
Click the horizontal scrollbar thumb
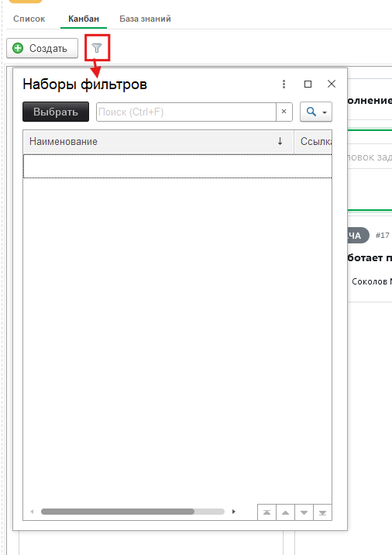click(118, 512)
